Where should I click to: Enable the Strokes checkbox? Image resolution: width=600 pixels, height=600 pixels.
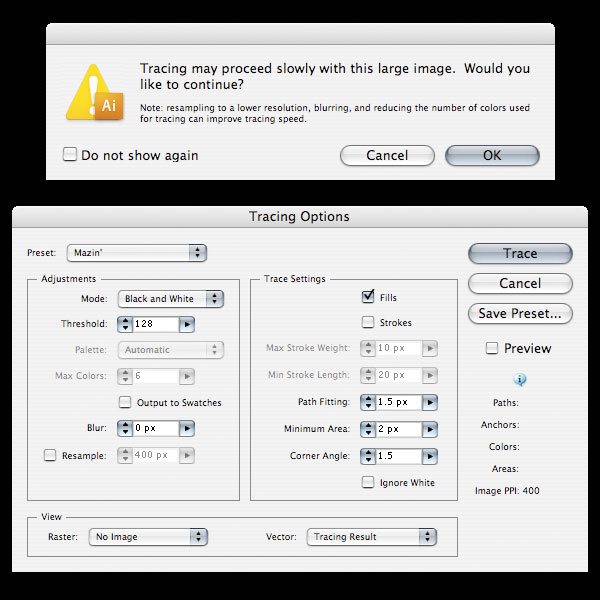368,322
